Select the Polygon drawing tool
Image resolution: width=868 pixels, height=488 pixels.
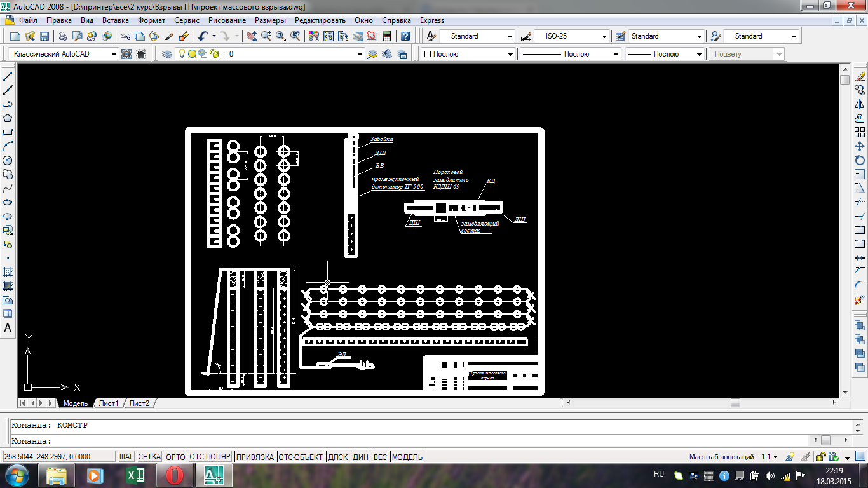[x=8, y=118]
